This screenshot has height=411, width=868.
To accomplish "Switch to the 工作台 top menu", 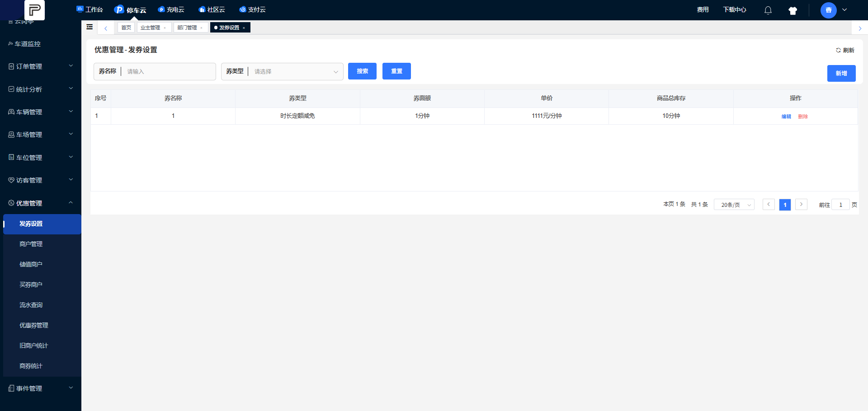I will point(90,9).
